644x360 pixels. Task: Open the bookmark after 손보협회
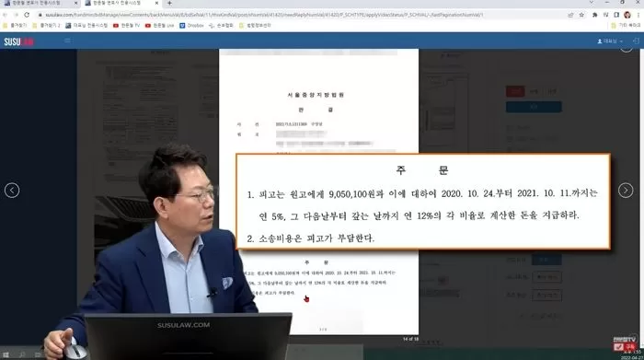click(255, 26)
